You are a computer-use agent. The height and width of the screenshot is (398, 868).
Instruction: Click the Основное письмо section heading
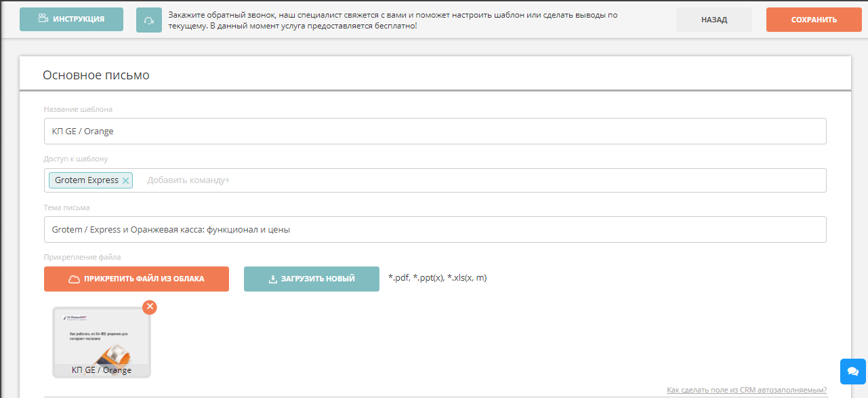(x=96, y=75)
